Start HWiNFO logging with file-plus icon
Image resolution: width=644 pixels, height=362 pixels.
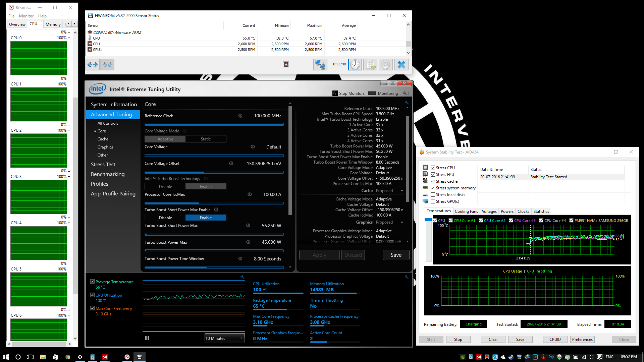click(370, 64)
